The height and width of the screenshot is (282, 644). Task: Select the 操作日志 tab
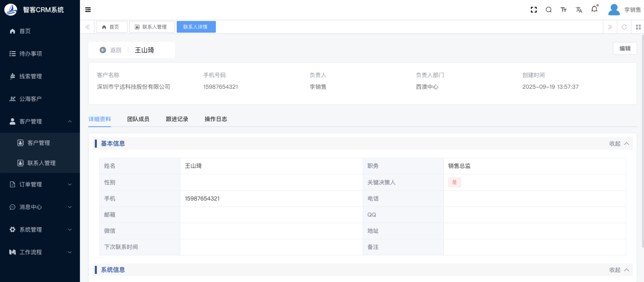coord(215,119)
